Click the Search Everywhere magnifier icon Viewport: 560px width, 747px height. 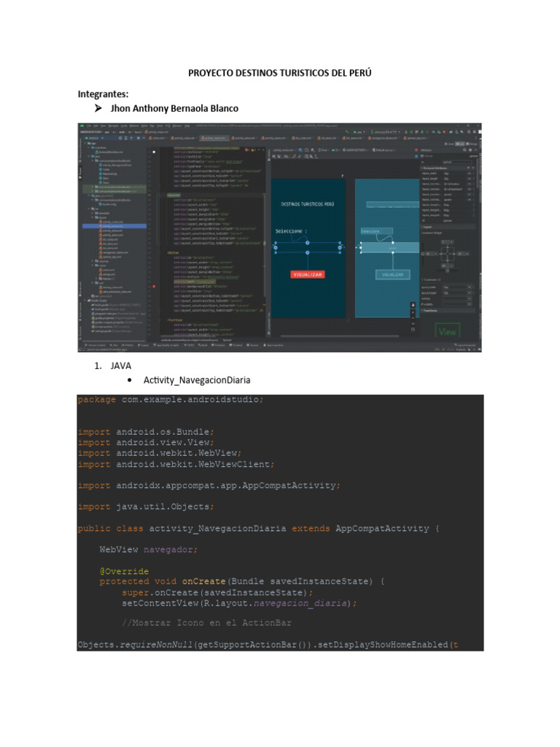(469, 131)
